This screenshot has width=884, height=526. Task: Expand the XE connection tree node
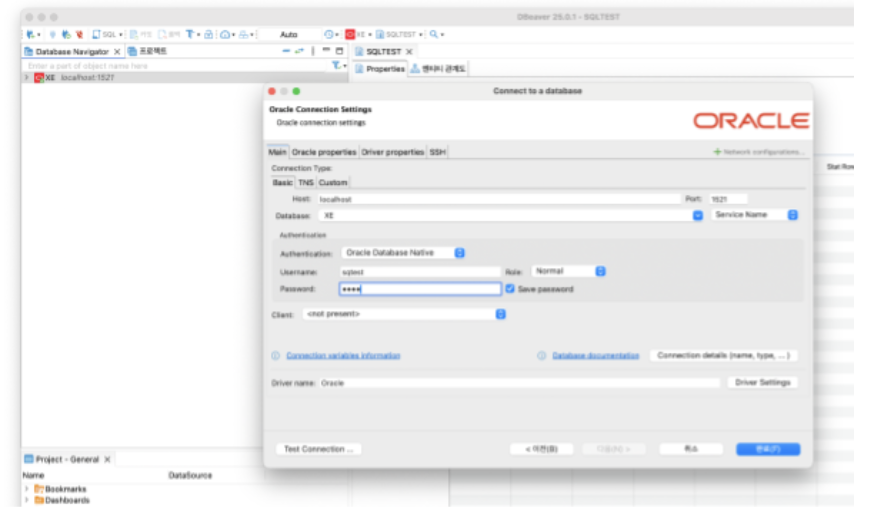[26, 77]
